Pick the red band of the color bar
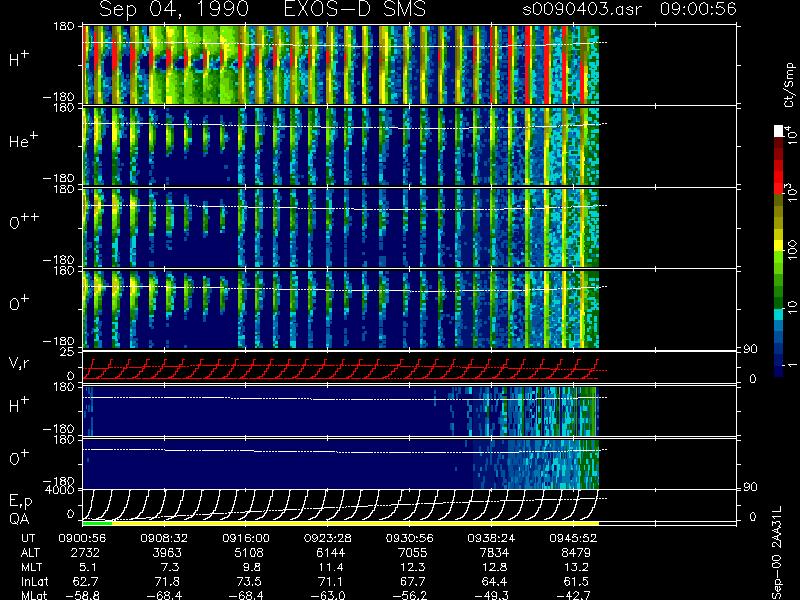The image size is (800, 600). (x=779, y=176)
